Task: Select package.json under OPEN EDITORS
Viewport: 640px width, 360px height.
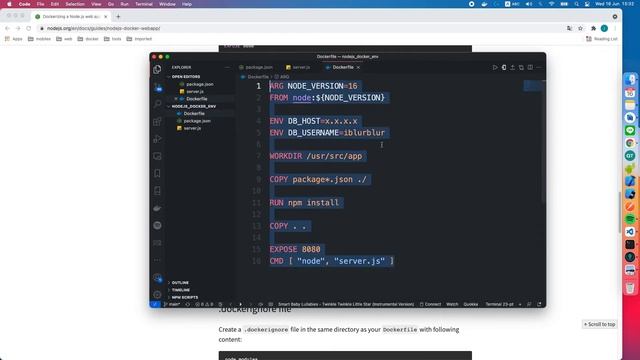Action: pyautogui.click(x=200, y=84)
